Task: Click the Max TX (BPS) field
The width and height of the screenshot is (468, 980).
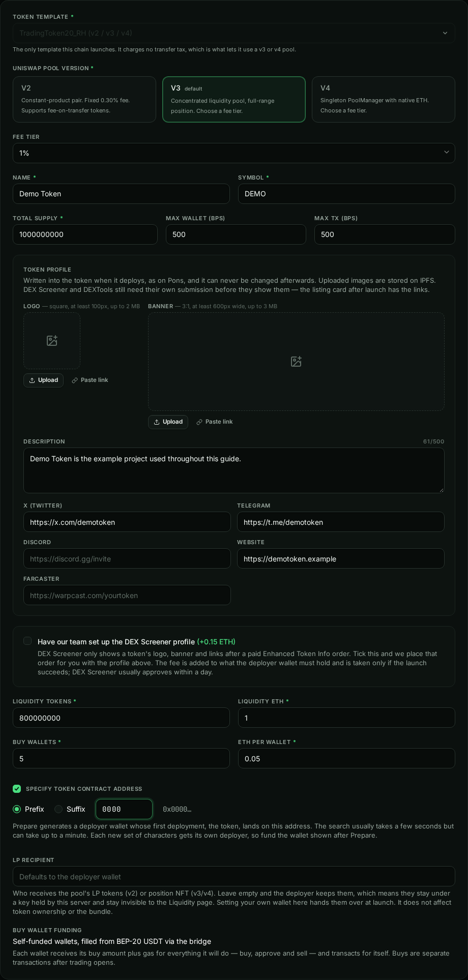Action: (x=385, y=234)
